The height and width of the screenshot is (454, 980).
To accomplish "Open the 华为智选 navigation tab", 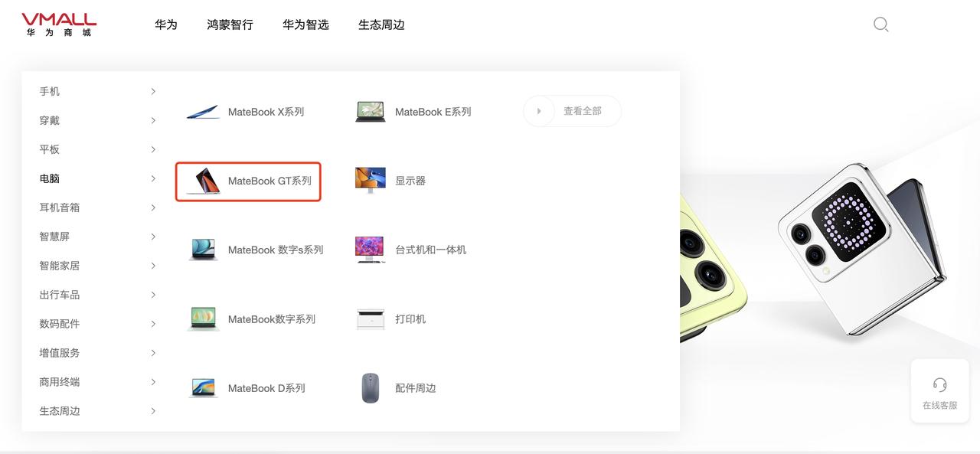I will (305, 24).
